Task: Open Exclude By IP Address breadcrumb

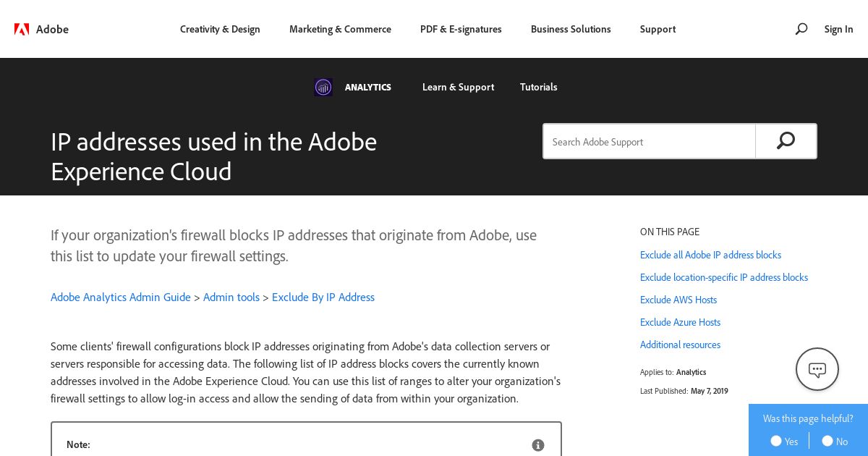Action: coord(323,297)
